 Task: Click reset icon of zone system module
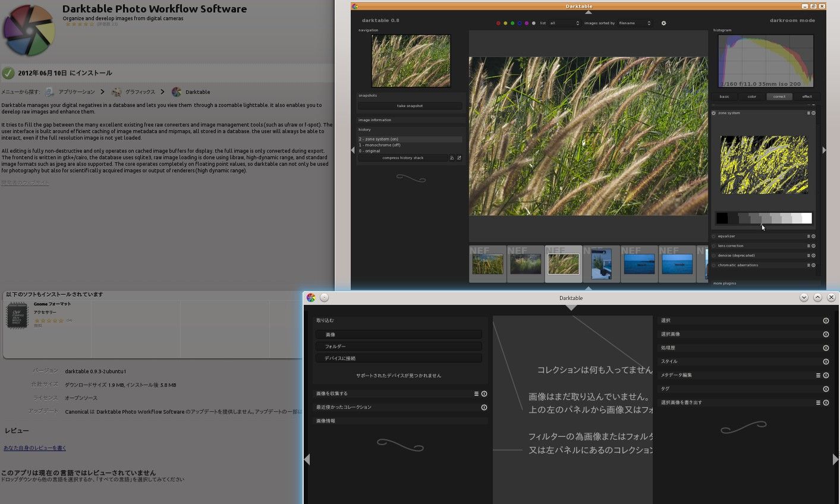814,113
